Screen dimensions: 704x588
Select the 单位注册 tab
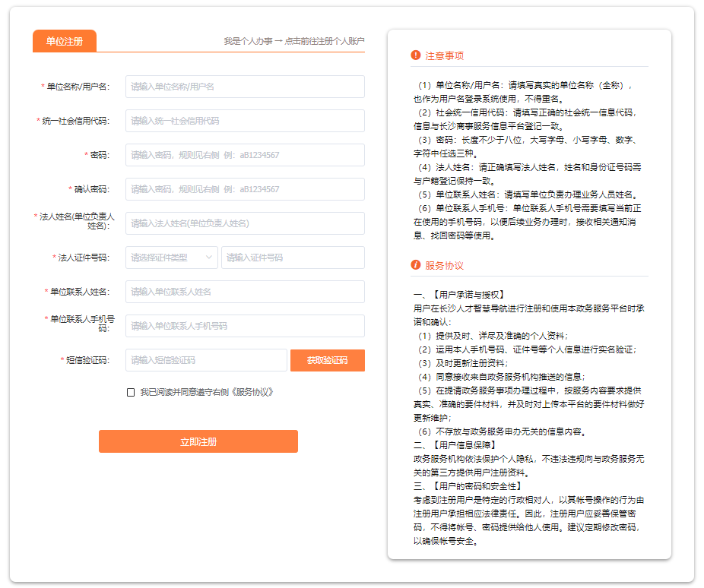pos(64,41)
